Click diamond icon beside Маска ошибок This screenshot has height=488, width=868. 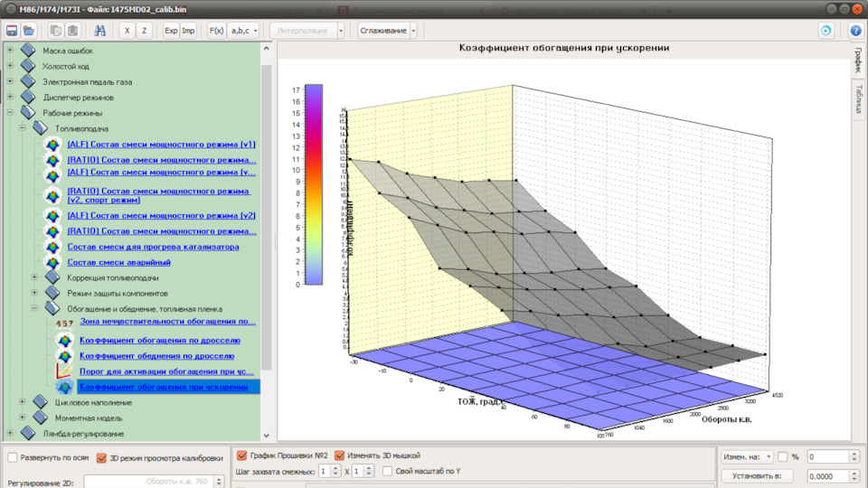[28, 51]
